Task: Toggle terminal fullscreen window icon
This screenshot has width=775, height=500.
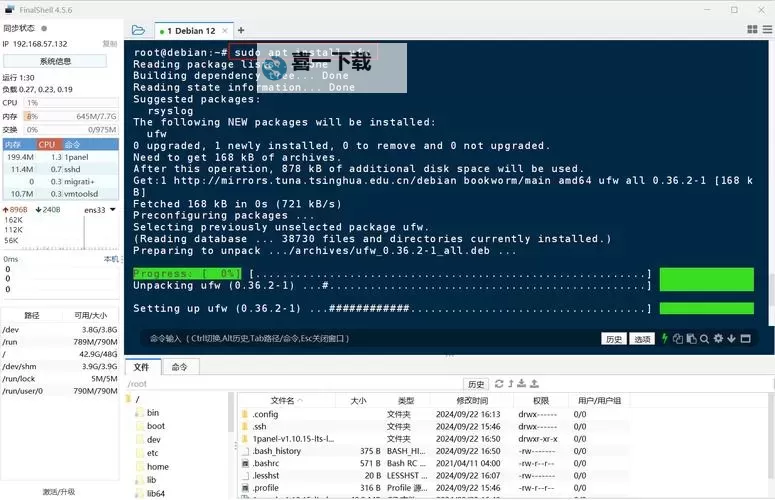Action: click(x=745, y=338)
